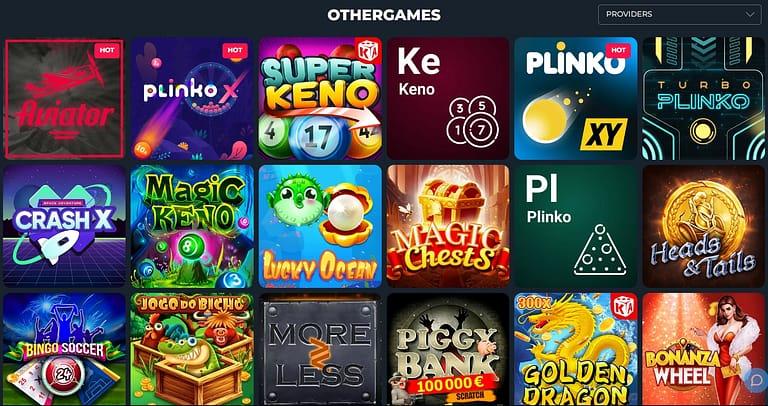Expand the Providers dropdown

tap(679, 14)
